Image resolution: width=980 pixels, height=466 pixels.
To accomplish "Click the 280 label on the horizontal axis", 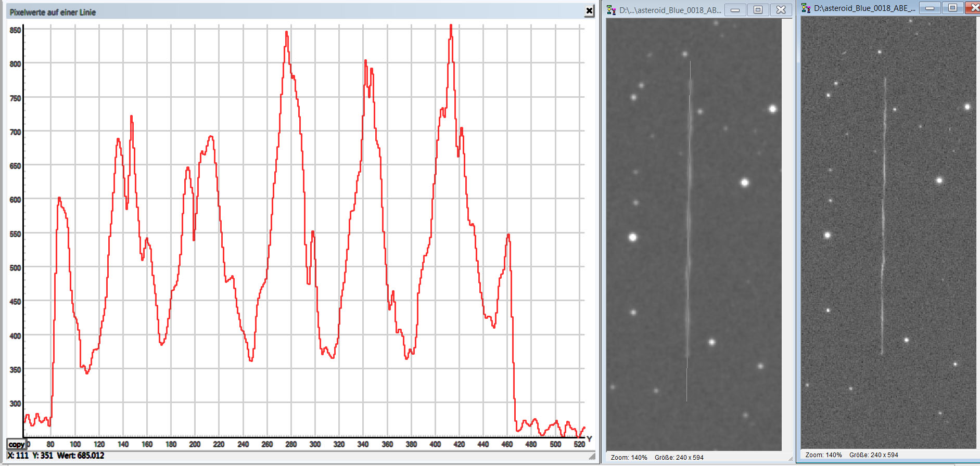I will [x=291, y=444].
